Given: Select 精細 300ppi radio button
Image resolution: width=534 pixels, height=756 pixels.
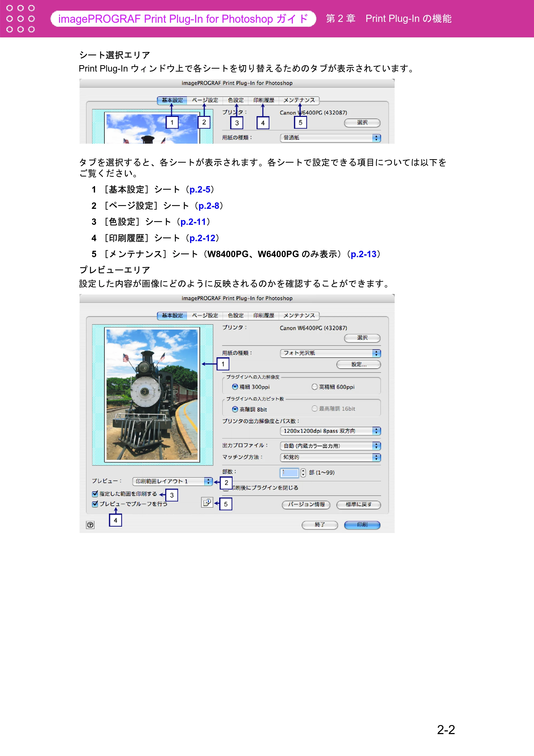Looking at the screenshot, I should click(x=235, y=387).
